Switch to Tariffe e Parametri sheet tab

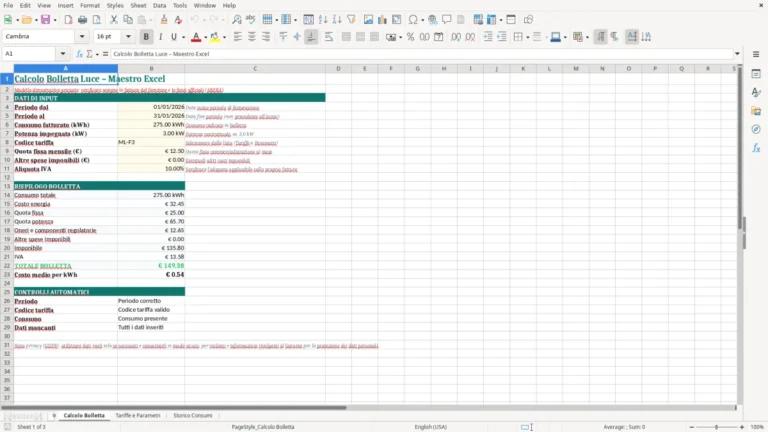point(138,415)
